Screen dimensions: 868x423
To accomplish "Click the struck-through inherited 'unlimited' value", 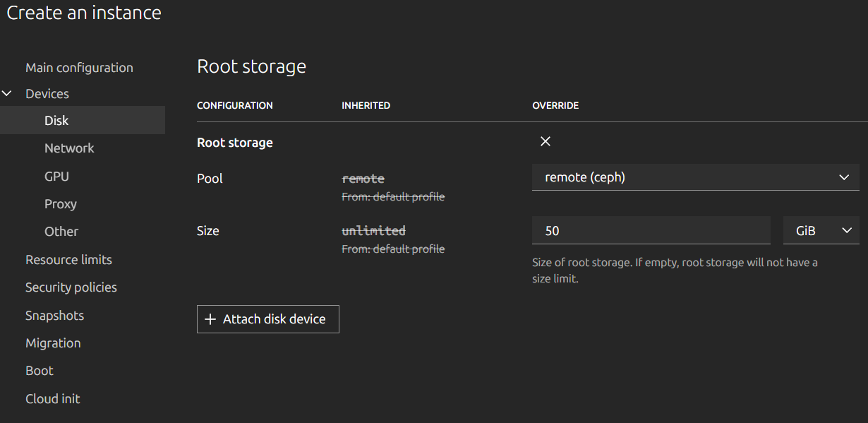I will click(x=373, y=231).
